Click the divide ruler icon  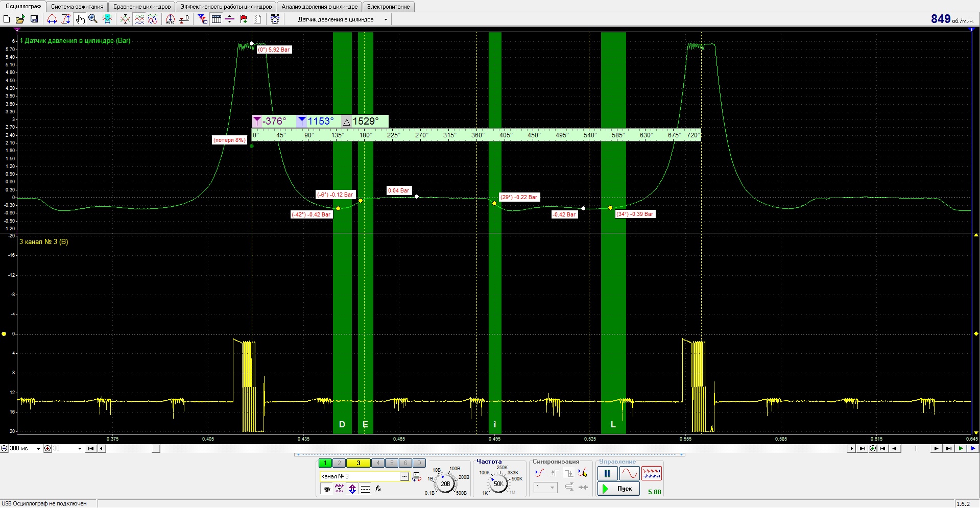click(x=230, y=19)
